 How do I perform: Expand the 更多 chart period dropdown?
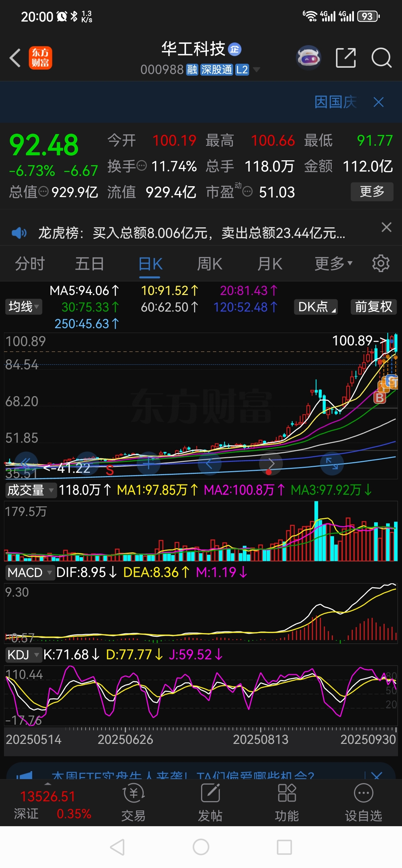[x=333, y=263]
